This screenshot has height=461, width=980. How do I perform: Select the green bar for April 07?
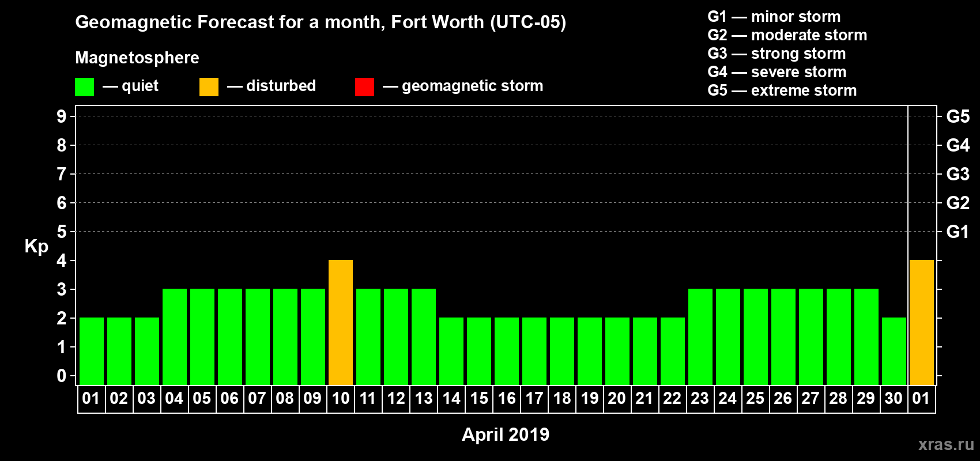coord(258,337)
